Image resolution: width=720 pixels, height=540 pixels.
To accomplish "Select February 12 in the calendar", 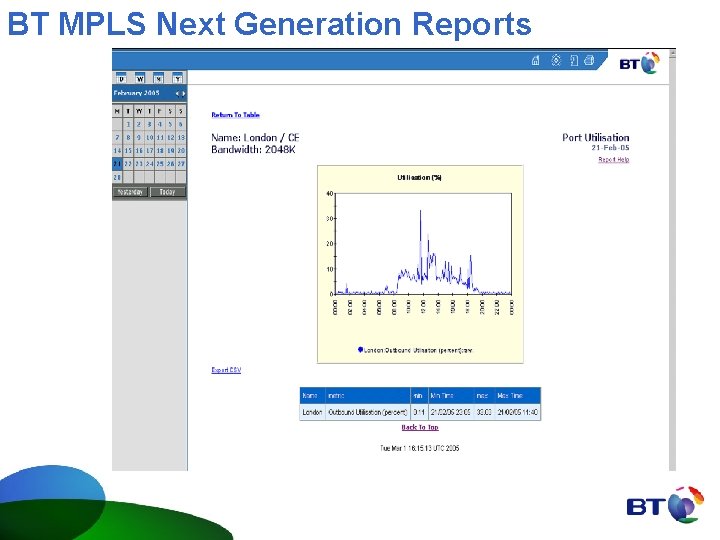I will coord(170,137).
